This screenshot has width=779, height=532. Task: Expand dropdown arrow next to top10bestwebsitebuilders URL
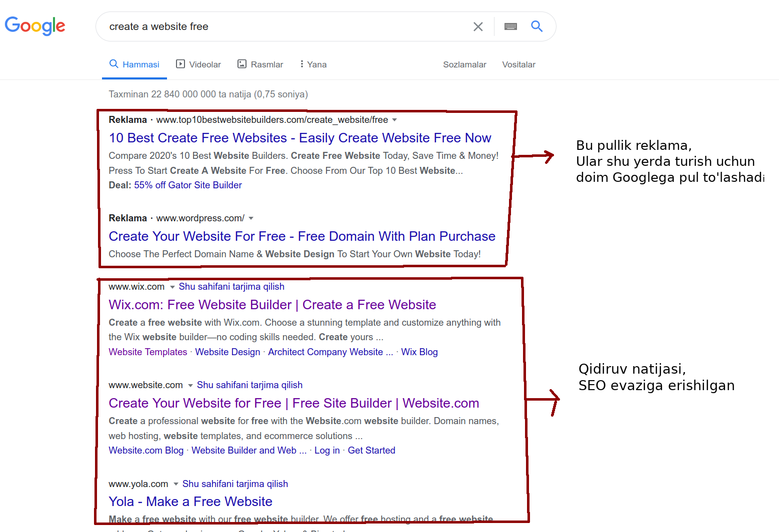point(394,120)
